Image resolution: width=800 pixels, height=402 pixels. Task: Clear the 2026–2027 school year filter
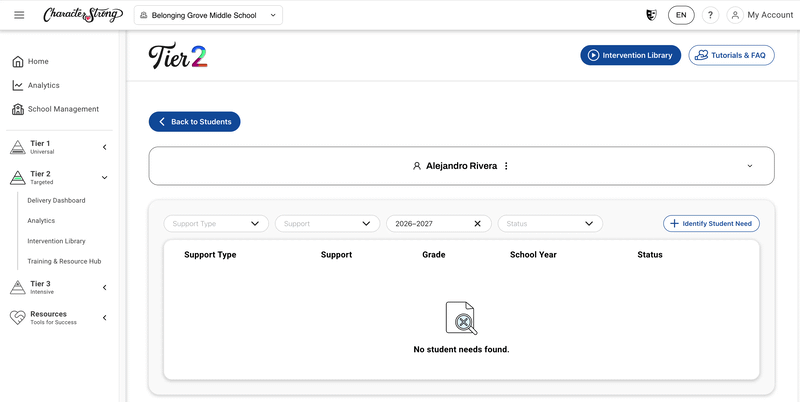click(x=478, y=223)
